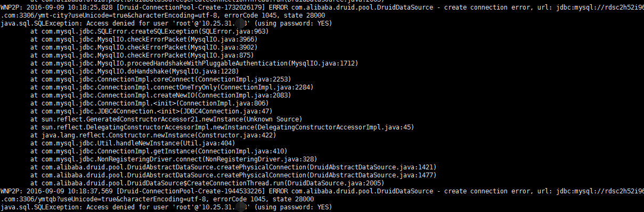Click the DruidAbstractDataSource.java:1421 createPhysicalConnection line

[233, 167]
